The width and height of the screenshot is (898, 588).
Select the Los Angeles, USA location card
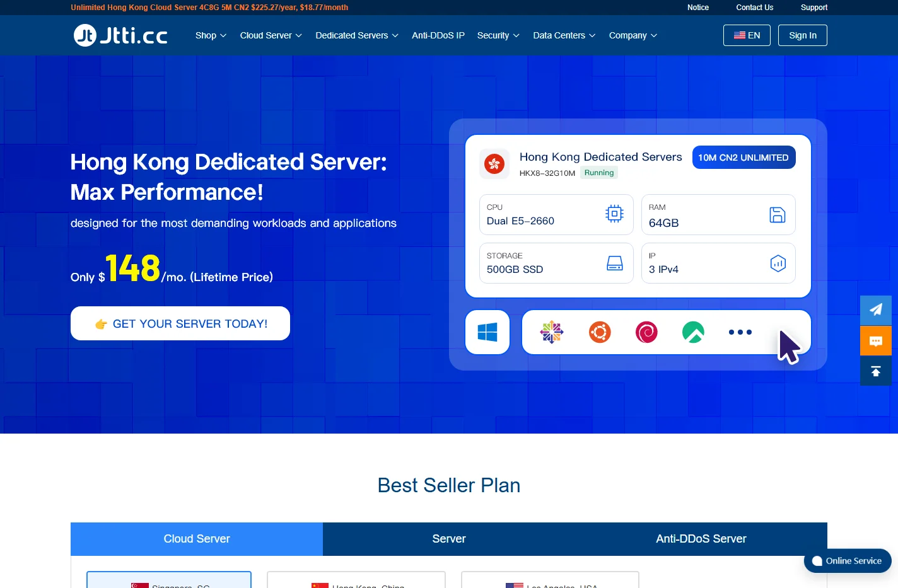(551, 580)
